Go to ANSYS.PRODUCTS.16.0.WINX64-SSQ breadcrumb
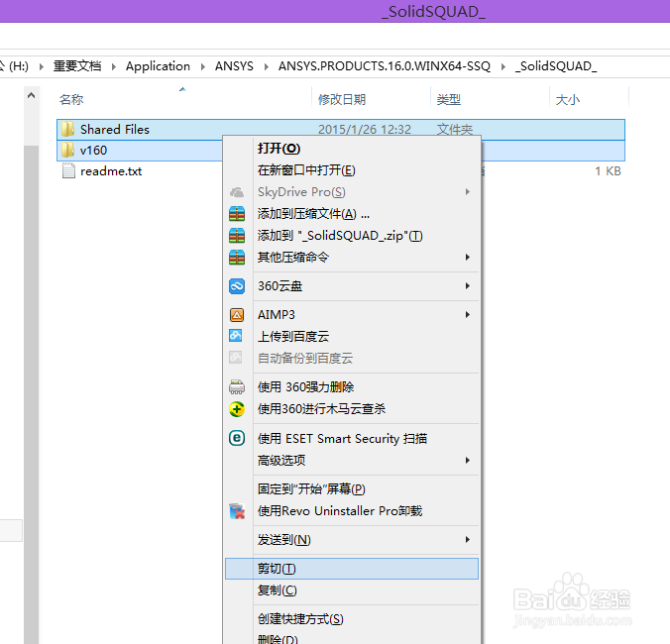 pos(385,66)
